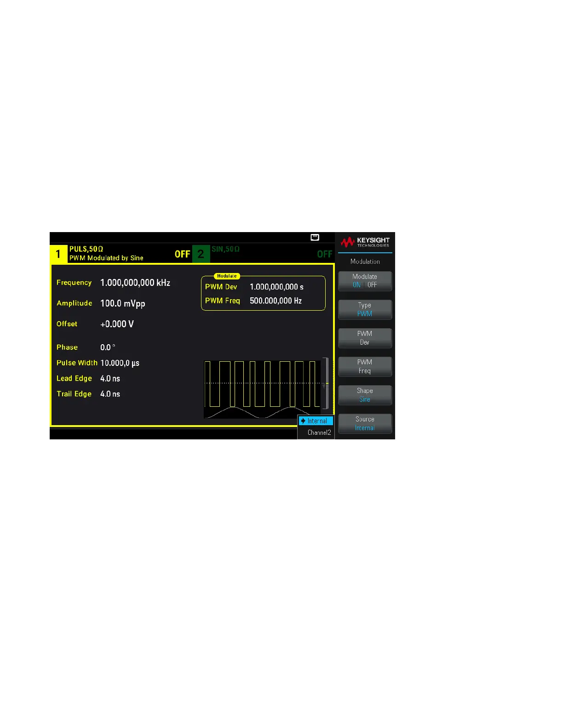Click the 'SIN,50Ω' channel 2 label

[x=225, y=249]
